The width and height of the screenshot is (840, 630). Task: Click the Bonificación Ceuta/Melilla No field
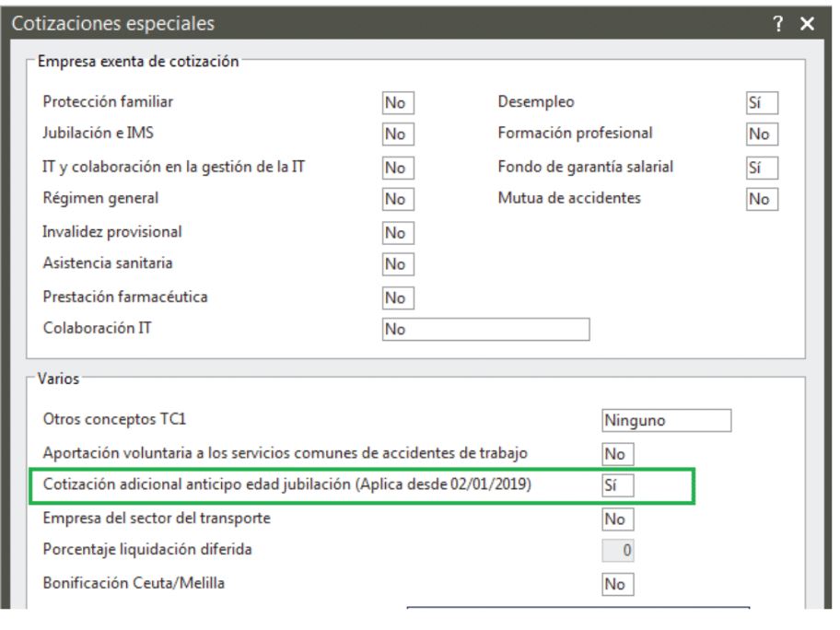(x=618, y=584)
